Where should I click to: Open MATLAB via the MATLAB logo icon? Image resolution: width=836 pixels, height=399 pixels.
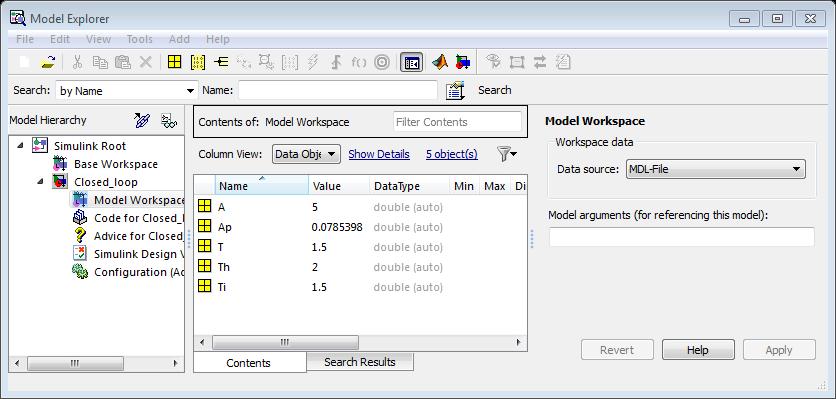pyautogui.click(x=440, y=62)
